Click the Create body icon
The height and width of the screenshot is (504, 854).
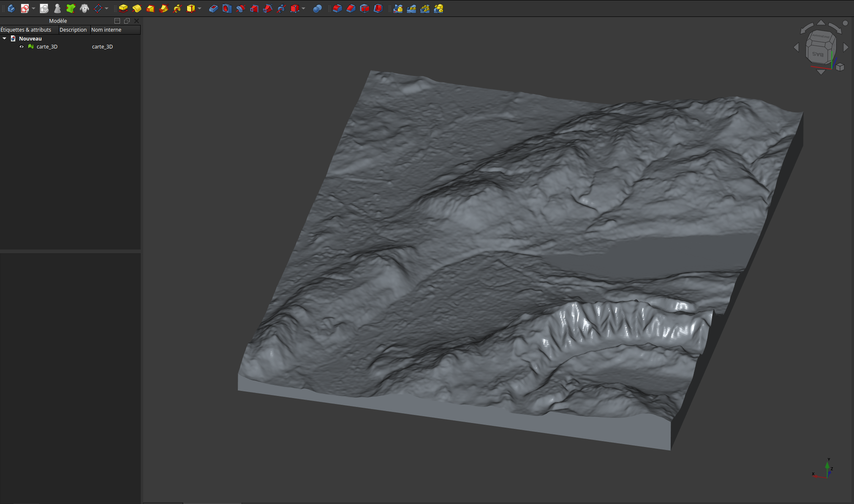[x=11, y=8]
